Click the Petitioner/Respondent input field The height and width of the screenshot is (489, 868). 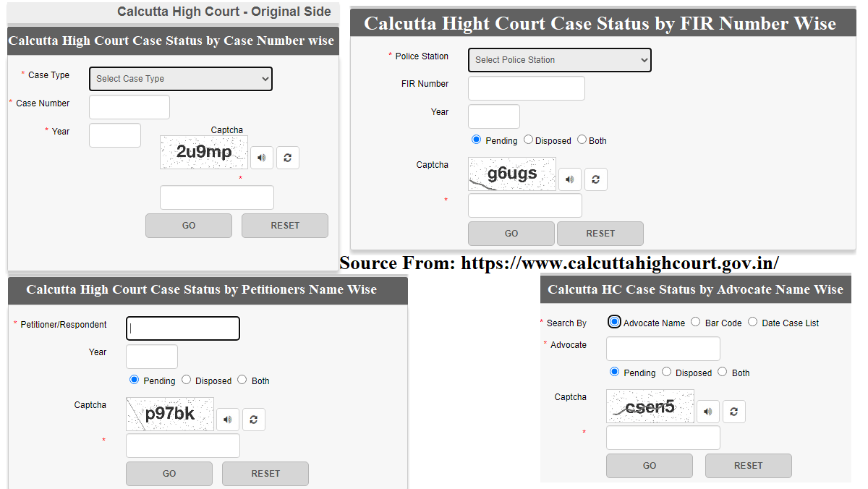182,328
